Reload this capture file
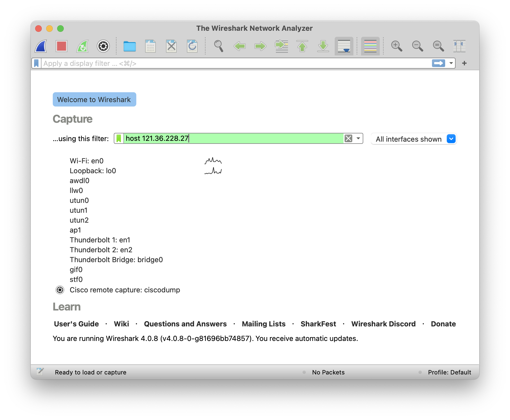 click(x=192, y=46)
